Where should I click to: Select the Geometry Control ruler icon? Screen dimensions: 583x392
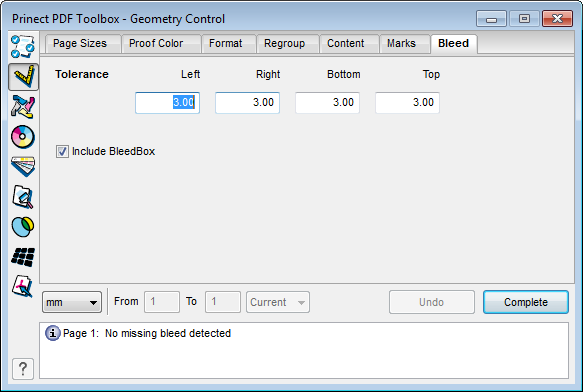coord(23,77)
